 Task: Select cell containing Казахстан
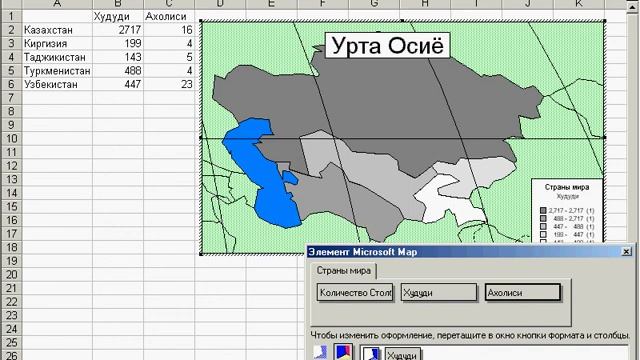tap(58, 30)
